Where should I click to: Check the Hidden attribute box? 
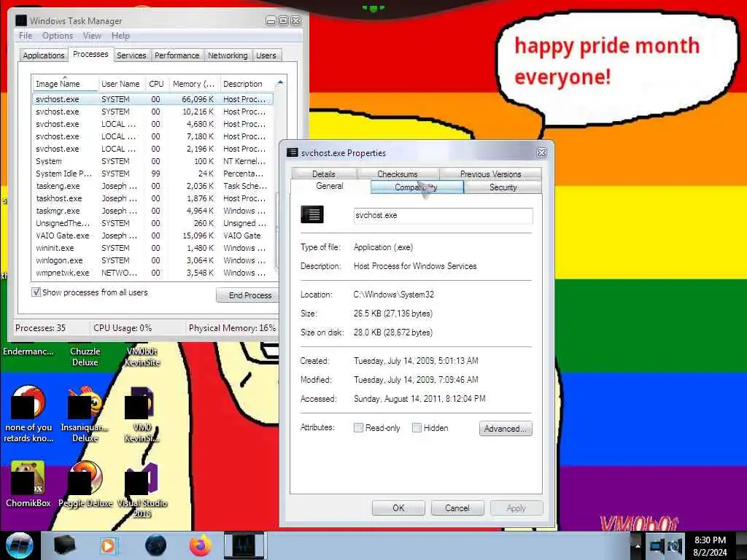(x=417, y=427)
